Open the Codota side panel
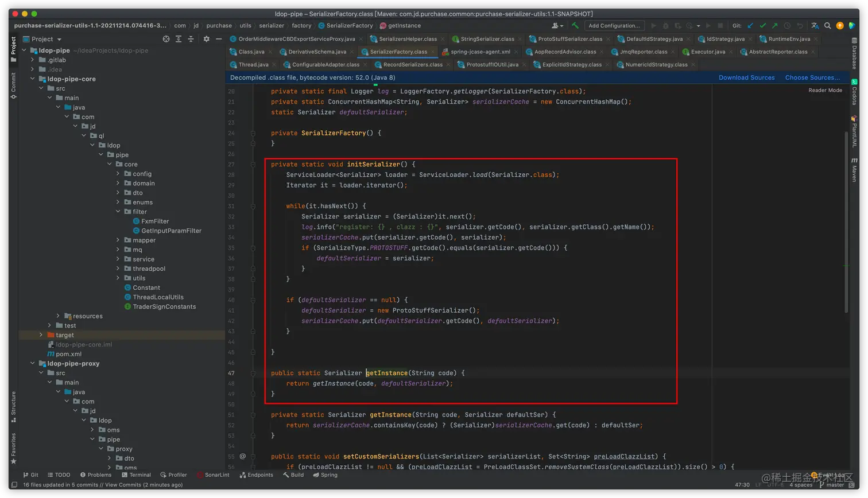Viewport: 868px width, 498px height. pos(854,92)
